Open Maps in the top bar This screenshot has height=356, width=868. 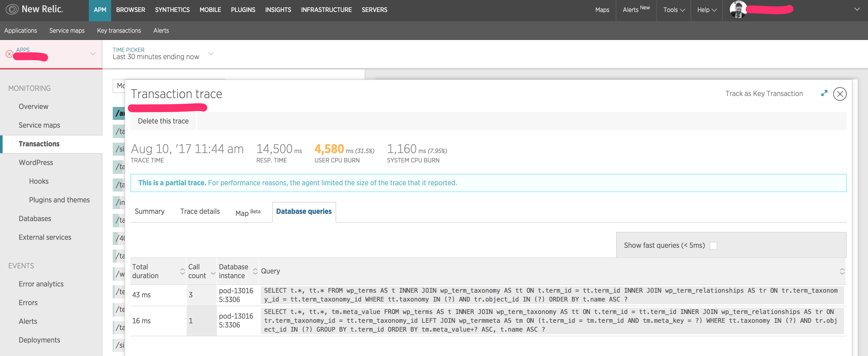pos(602,10)
